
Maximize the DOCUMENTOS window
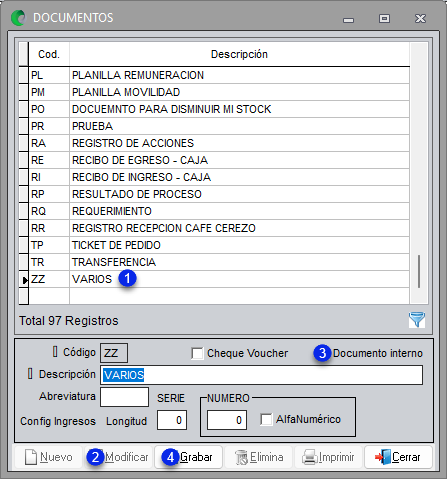tap(384, 18)
